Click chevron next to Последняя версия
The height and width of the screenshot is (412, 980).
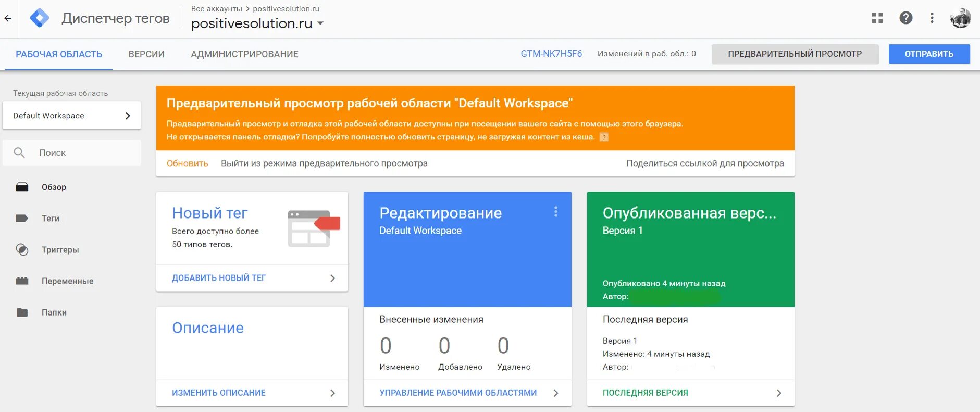(x=779, y=393)
